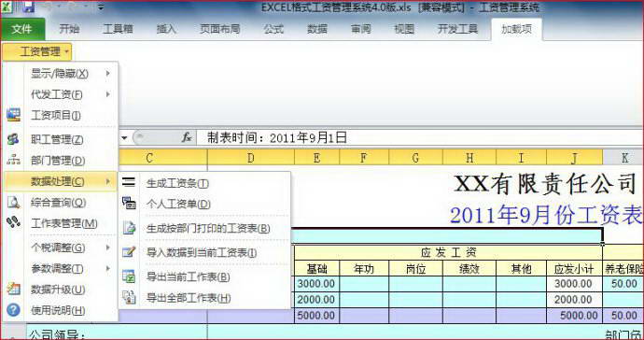Click the Excel application icon in title bar
Viewport: 644px width, 340px height.
pos(7,7)
